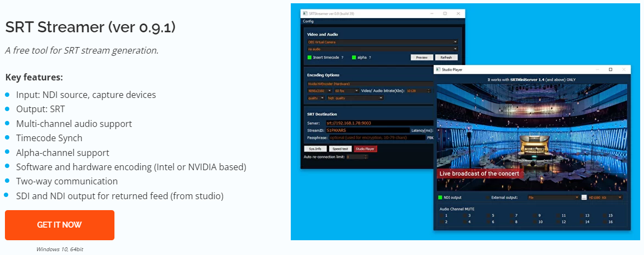Toggle the alpha checkbox
This screenshot has height=255, width=644.
(x=354, y=57)
